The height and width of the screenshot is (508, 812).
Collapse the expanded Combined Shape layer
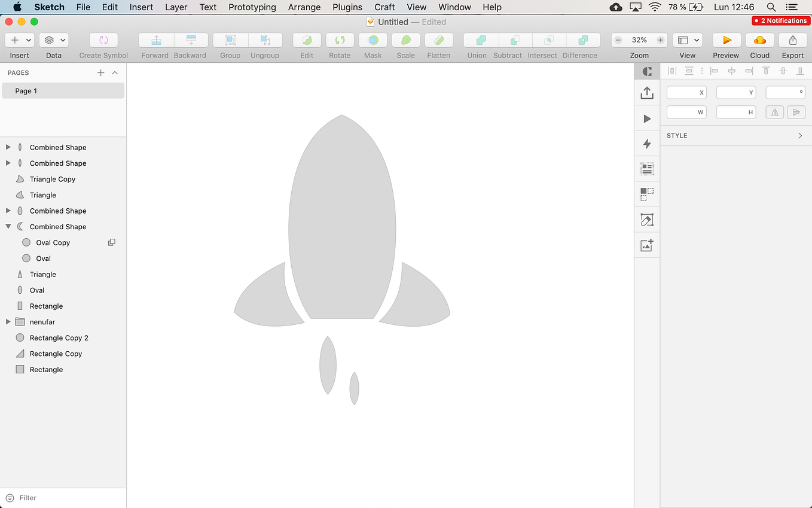click(8, 227)
